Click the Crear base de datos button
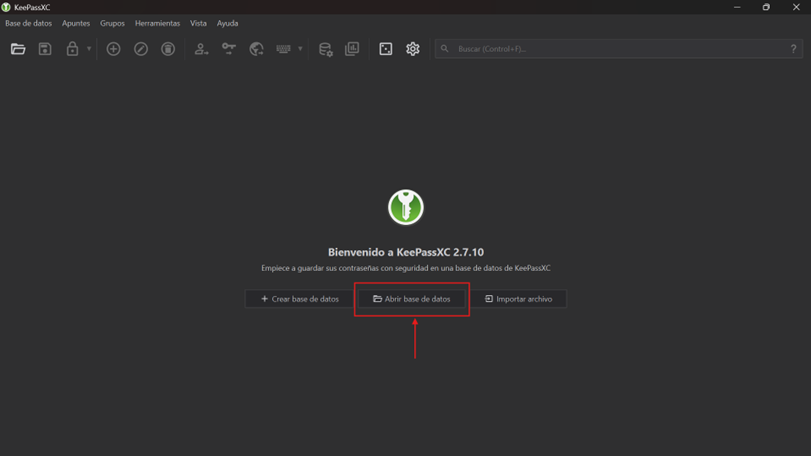Viewport: 811px width, 456px height. click(x=300, y=299)
